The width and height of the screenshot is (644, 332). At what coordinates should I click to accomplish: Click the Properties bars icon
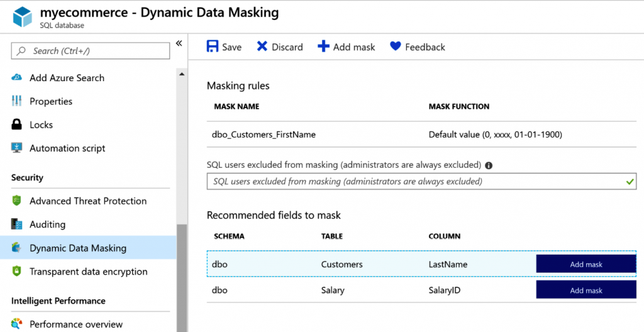[x=17, y=101]
